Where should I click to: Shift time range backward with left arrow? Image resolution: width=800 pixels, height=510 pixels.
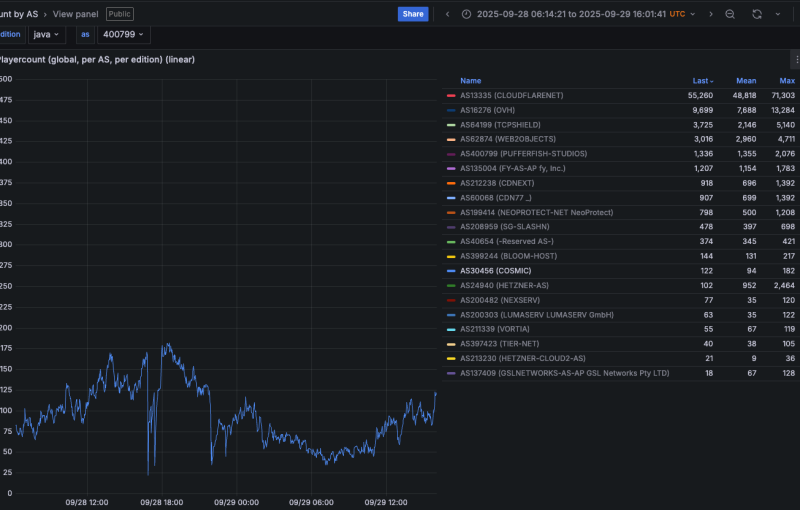click(x=447, y=14)
